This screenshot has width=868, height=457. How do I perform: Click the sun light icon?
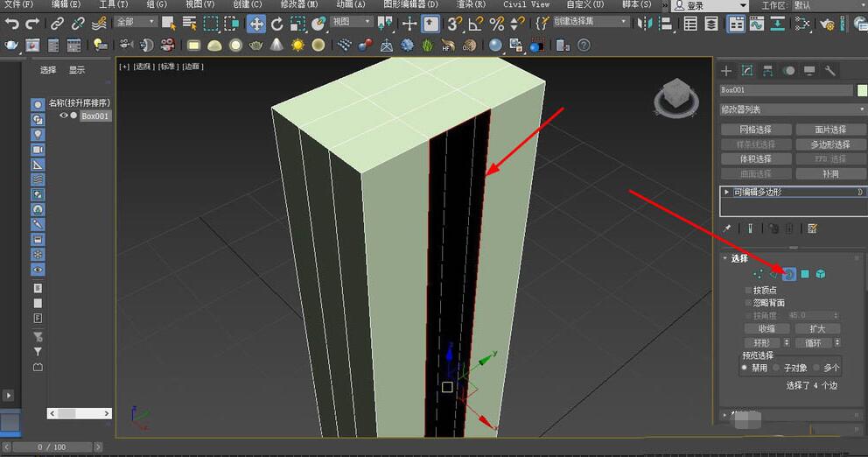[297, 46]
